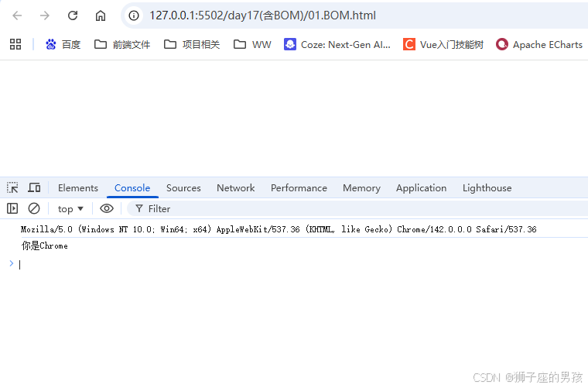Show the console sidebar

(x=12, y=208)
